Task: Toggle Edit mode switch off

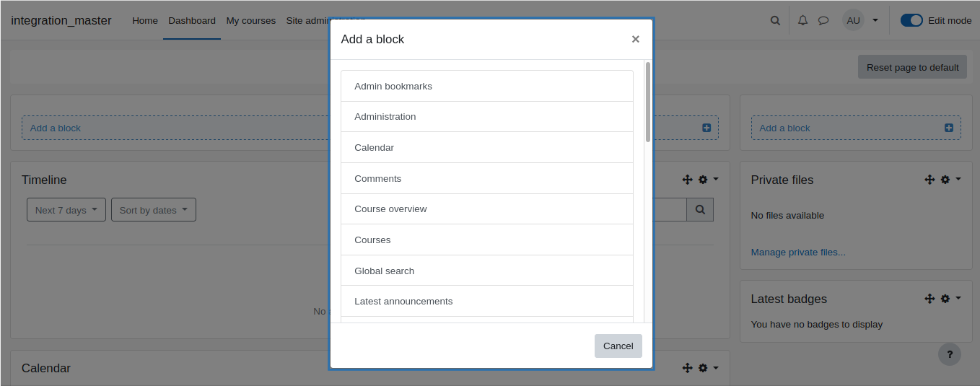Action: pos(911,20)
